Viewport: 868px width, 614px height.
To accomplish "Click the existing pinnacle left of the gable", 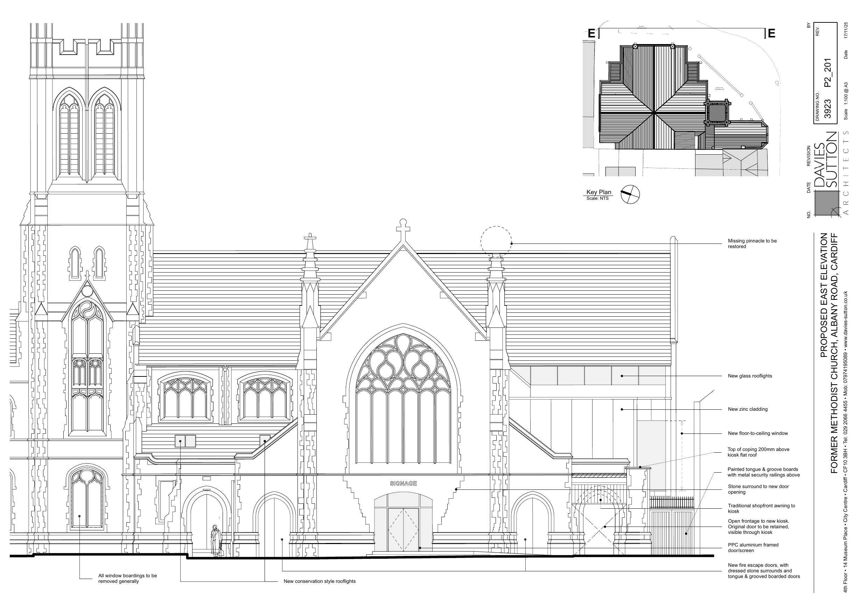I will [310, 264].
